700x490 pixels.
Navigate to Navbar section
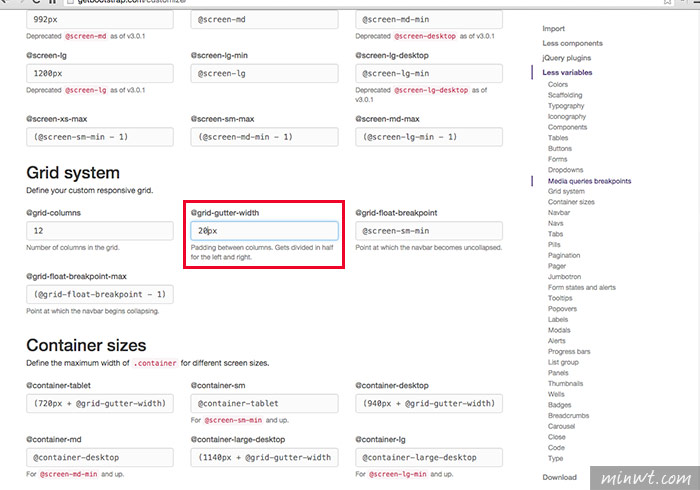point(559,213)
